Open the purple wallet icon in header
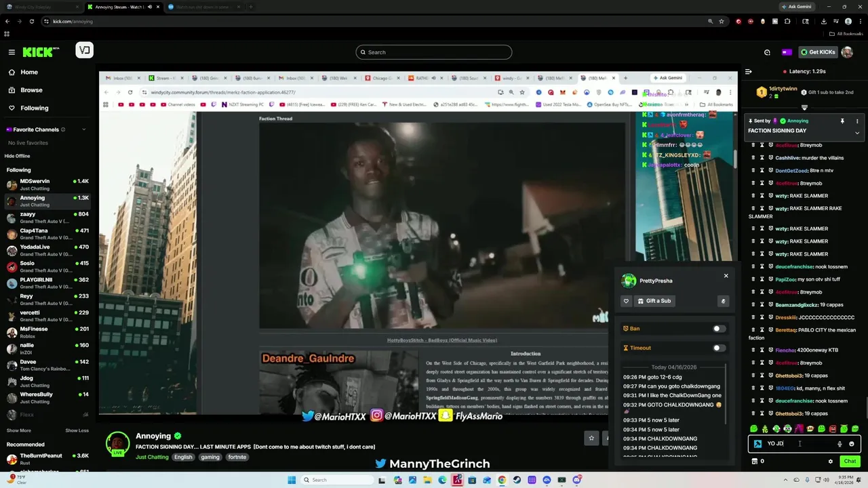The width and height of the screenshot is (868, 488). 786,52
